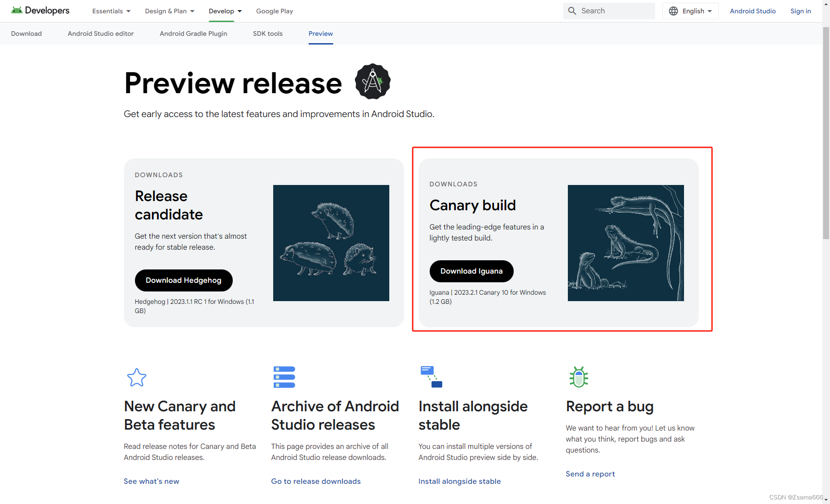The height and width of the screenshot is (504, 830).
Task: Follow the Go to release downloads link
Action: click(316, 481)
